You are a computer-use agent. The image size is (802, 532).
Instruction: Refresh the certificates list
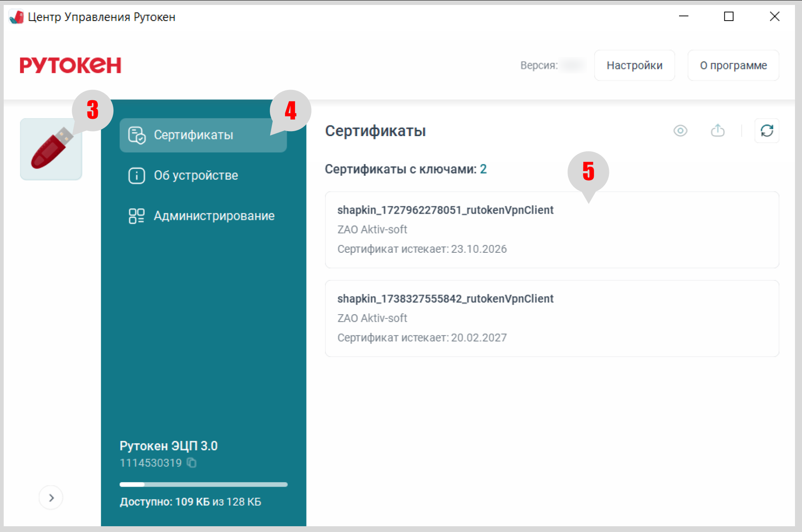[767, 131]
